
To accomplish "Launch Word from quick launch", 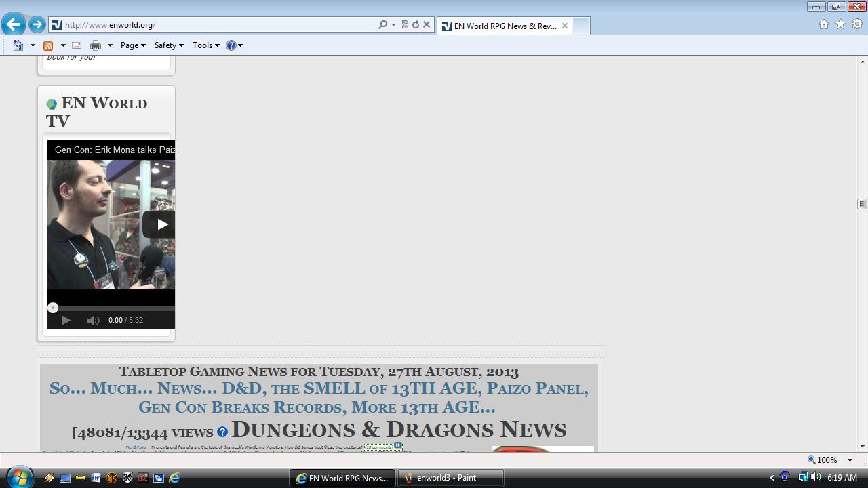I will [x=96, y=478].
